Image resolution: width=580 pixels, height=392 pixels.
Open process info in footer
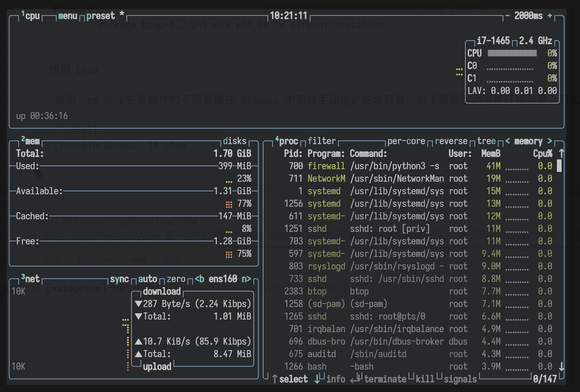(336, 379)
